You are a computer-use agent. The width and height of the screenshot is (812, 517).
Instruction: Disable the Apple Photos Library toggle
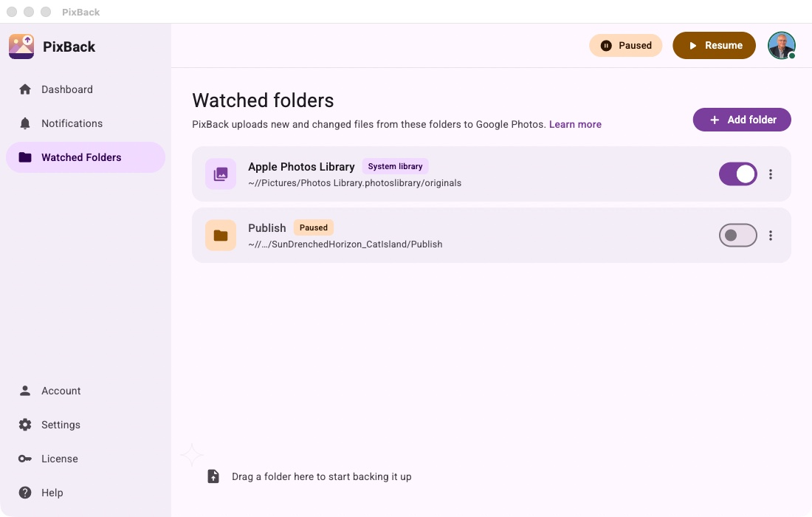pos(738,174)
